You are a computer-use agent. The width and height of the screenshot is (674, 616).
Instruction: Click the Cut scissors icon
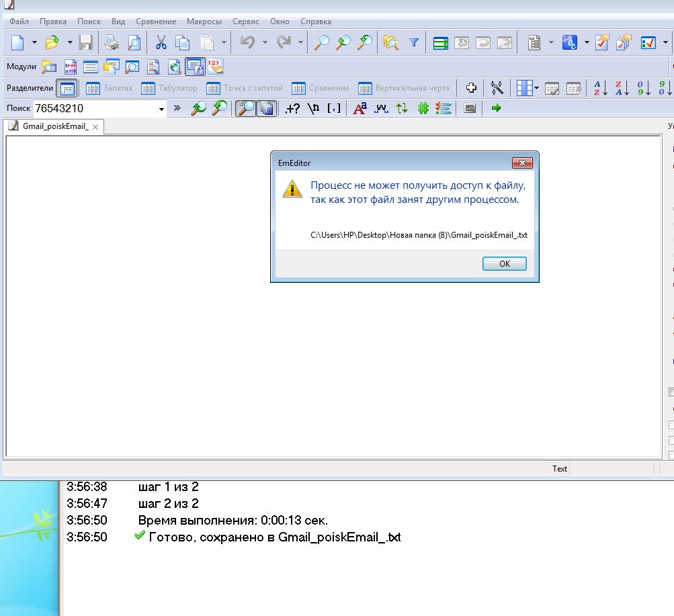coord(161,43)
